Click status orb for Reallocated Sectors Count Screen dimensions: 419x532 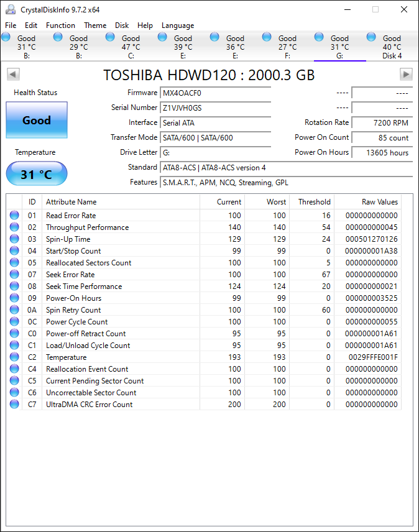pyautogui.click(x=14, y=263)
